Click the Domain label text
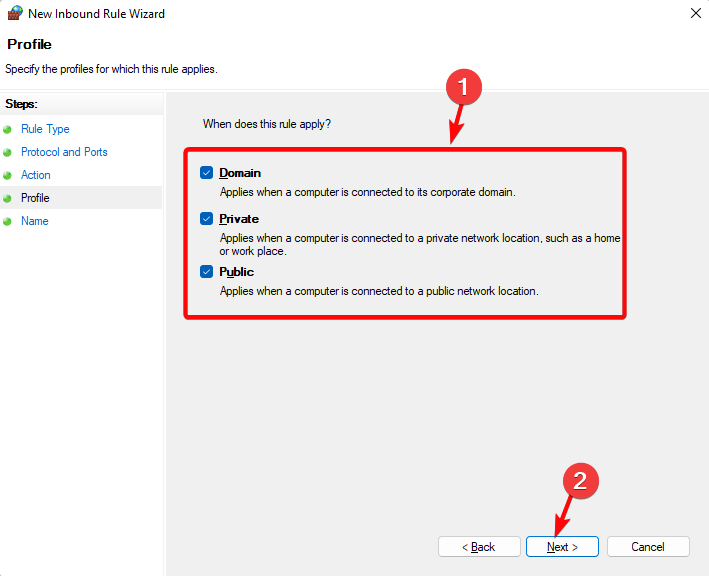The width and height of the screenshot is (709, 576). coord(240,173)
